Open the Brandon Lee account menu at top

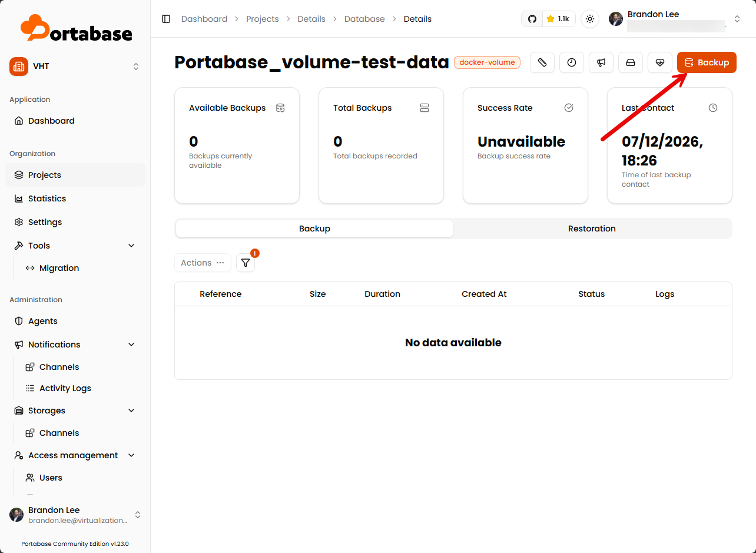675,19
